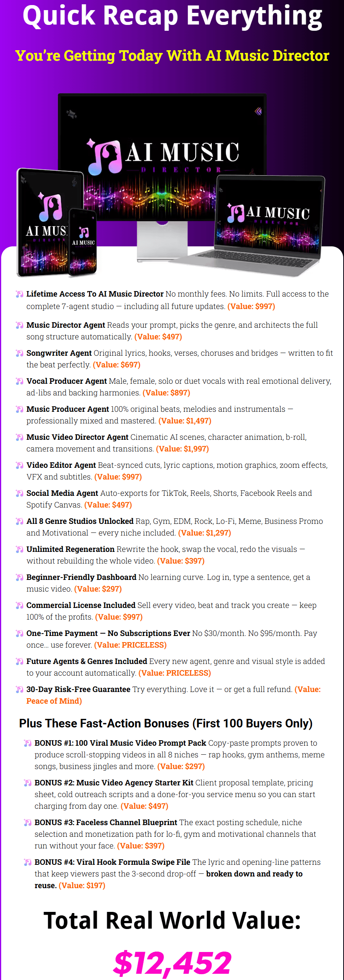
Task: Click the bullet icon next to BONUS #4
Action: pyautogui.click(x=28, y=862)
